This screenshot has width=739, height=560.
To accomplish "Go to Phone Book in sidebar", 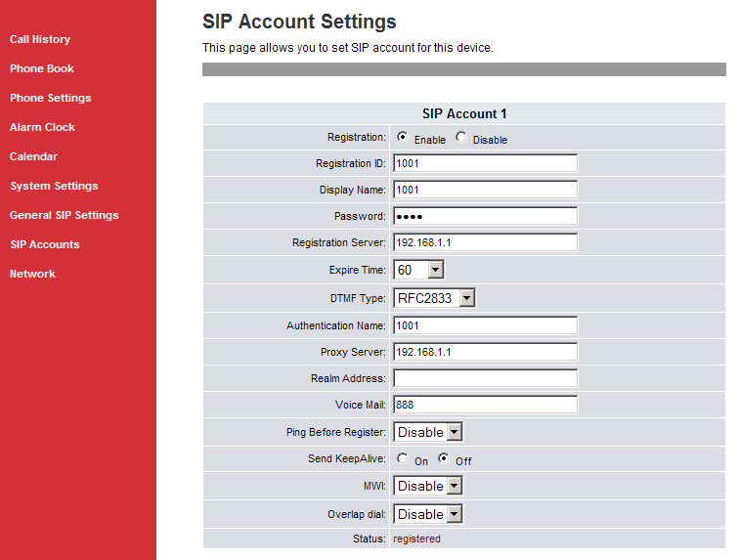I will click(42, 68).
